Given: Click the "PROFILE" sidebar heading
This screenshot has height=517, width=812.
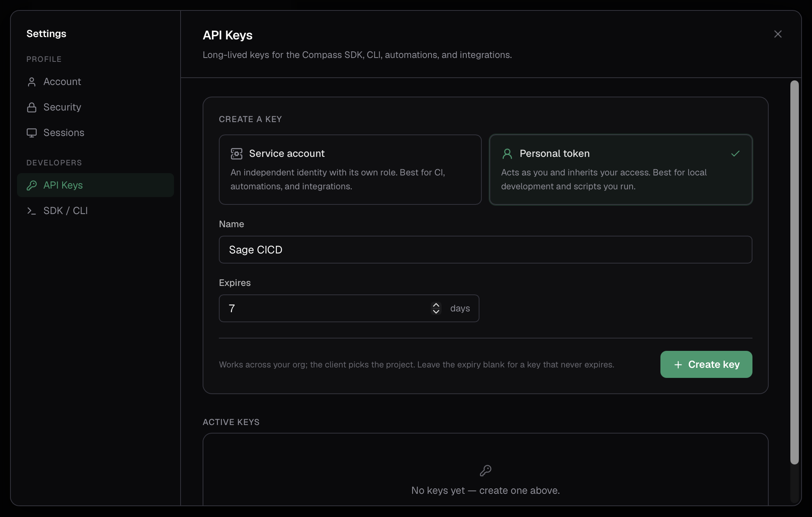Looking at the screenshot, I should pos(44,59).
